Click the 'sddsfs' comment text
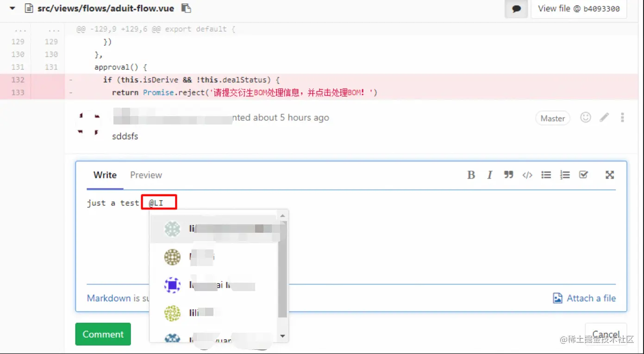Image resolution: width=644 pixels, height=354 pixels. (125, 137)
